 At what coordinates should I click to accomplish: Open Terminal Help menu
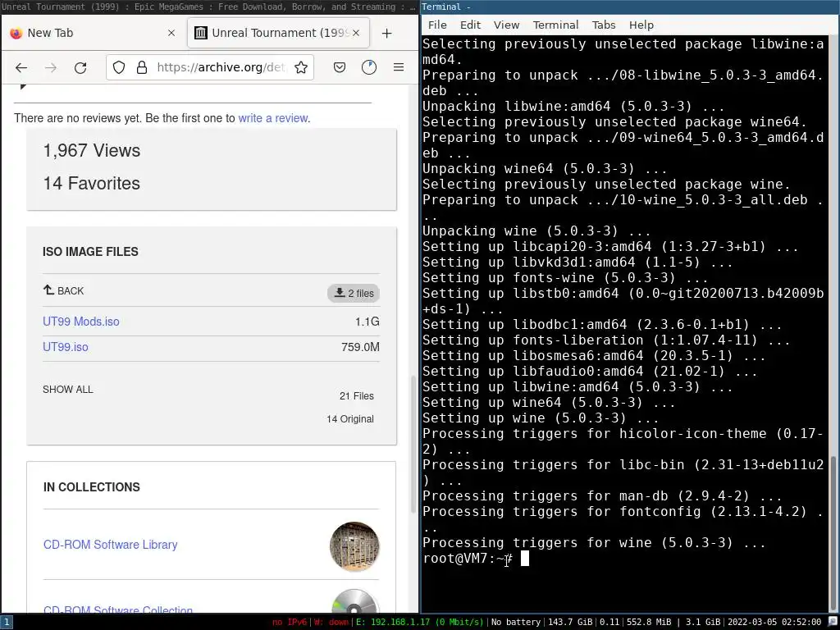tap(641, 25)
